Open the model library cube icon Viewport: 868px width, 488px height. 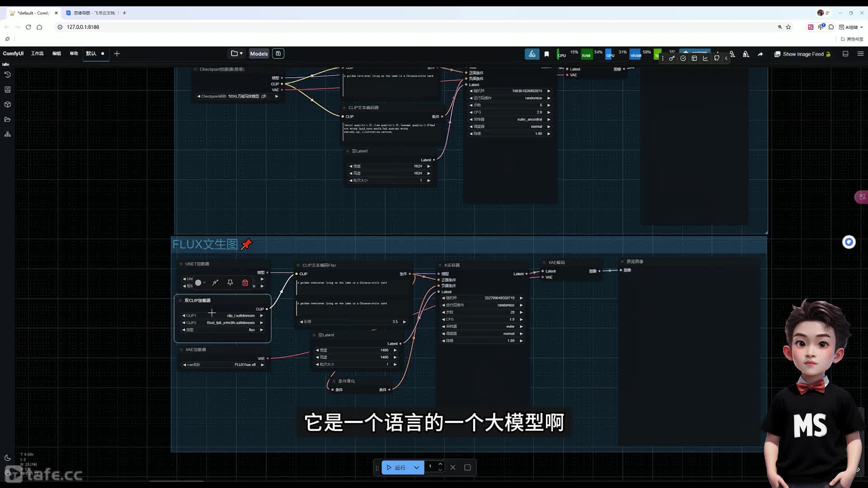tap(7, 104)
